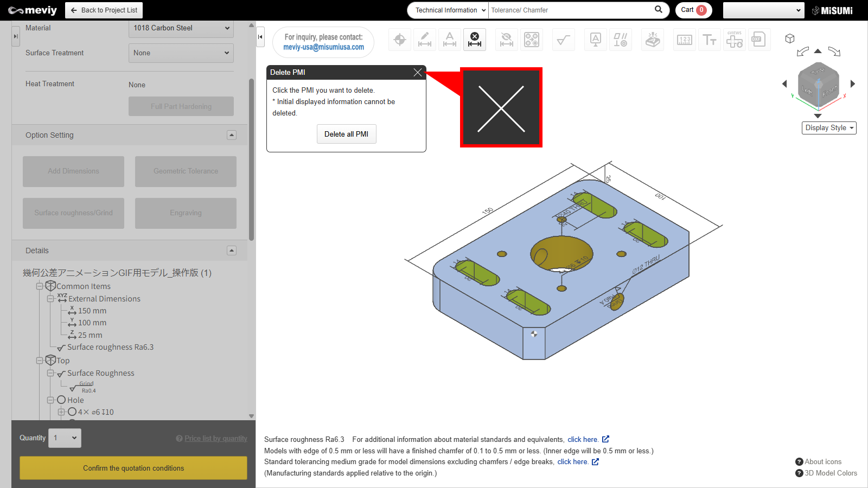This screenshot has height=488, width=868.
Task: Click the engraving stamp tool icon
Action: [653, 40]
